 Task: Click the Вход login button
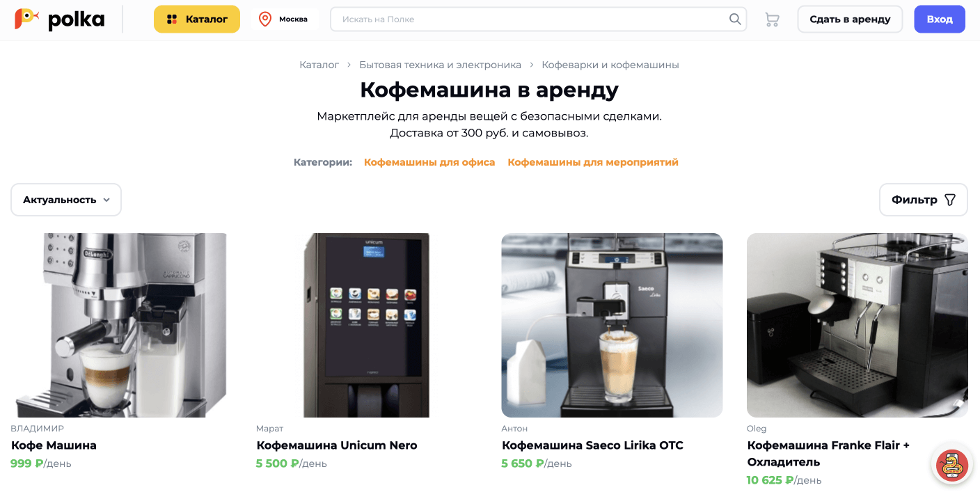click(x=940, y=19)
